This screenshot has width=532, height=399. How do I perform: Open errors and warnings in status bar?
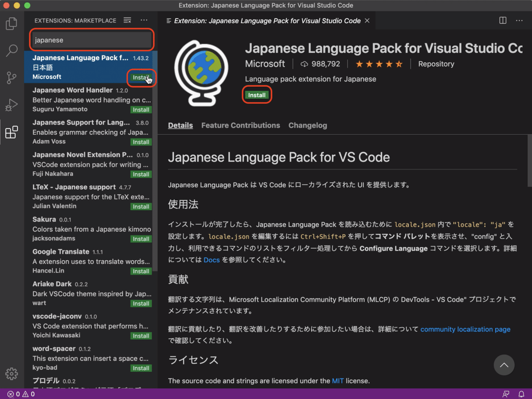(x=21, y=394)
